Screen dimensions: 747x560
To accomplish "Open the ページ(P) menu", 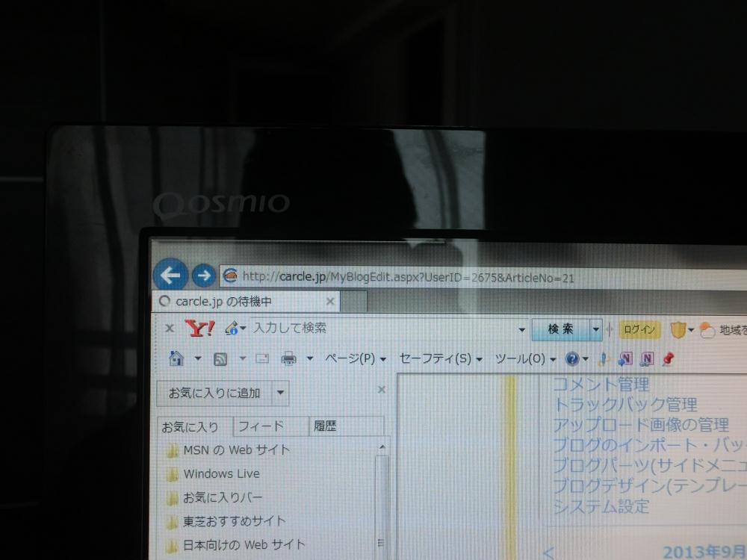I will 356,358.
